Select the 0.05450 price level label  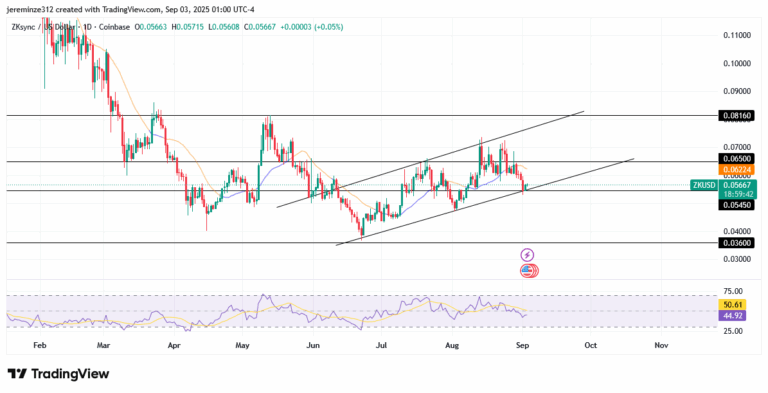(x=736, y=205)
